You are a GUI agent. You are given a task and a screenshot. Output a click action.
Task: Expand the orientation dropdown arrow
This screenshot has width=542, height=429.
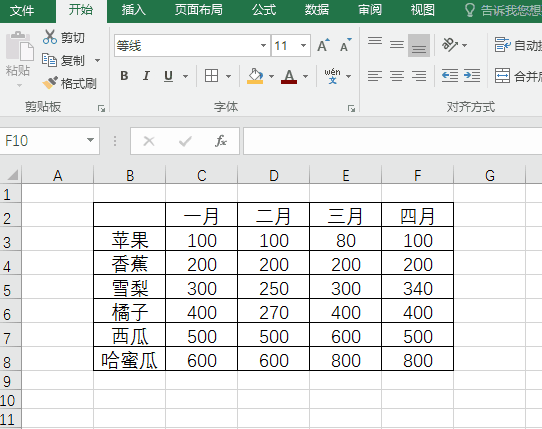[x=465, y=45]
